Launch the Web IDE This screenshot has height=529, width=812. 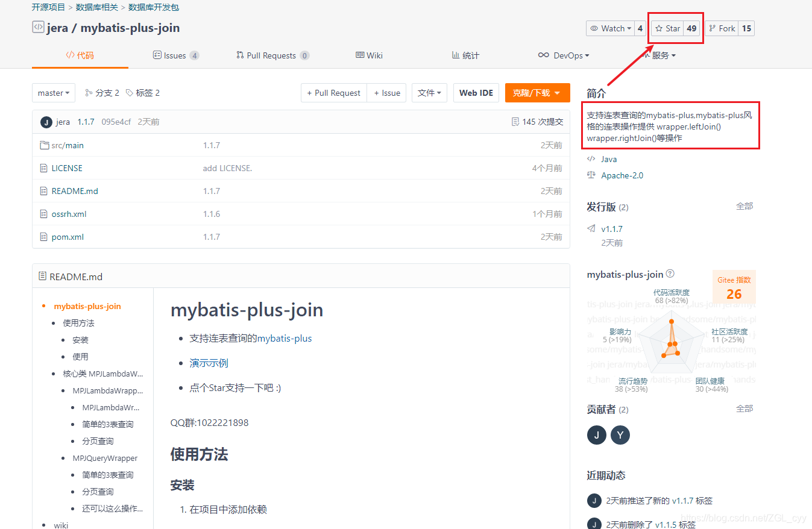tap(476, 93)
